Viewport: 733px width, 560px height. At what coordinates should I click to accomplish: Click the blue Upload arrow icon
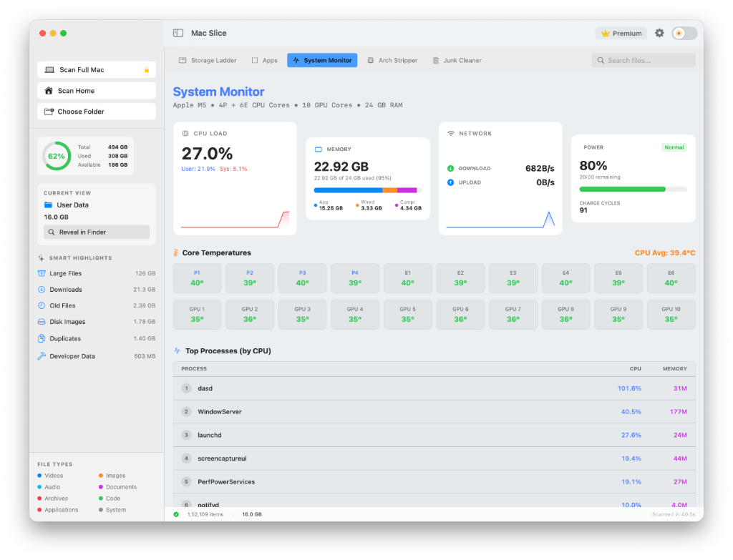tap(451, 182)
